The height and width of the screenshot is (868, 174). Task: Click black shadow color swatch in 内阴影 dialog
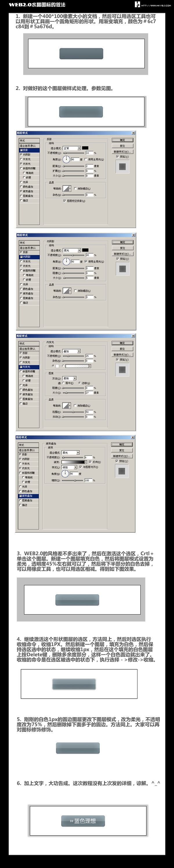click(85, 250)
